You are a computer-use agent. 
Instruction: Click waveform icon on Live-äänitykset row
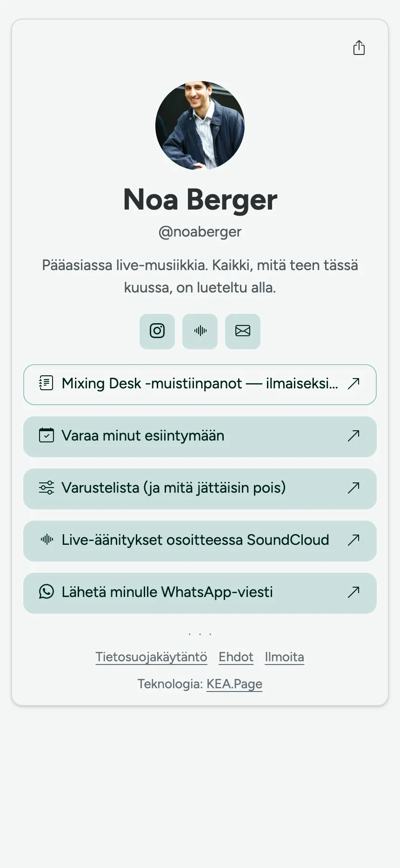(x=47, y=540)
